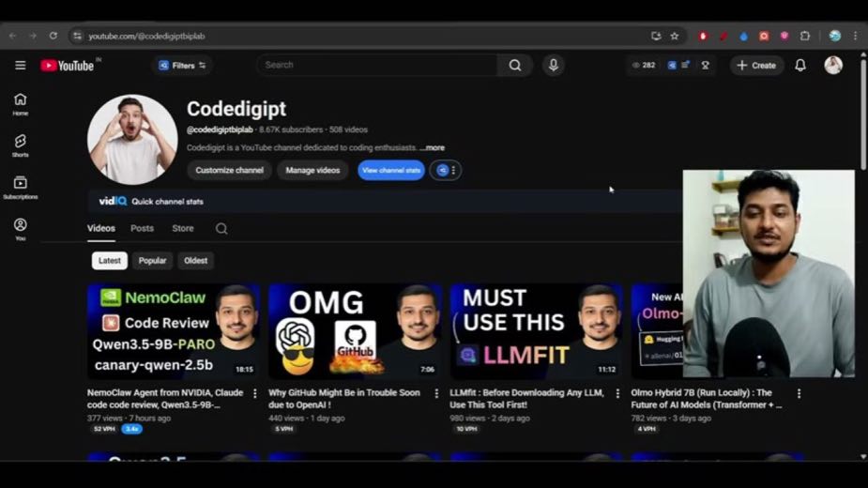868x488 pixels.
Task: Bookmark this page with the star
Action: 675,36
